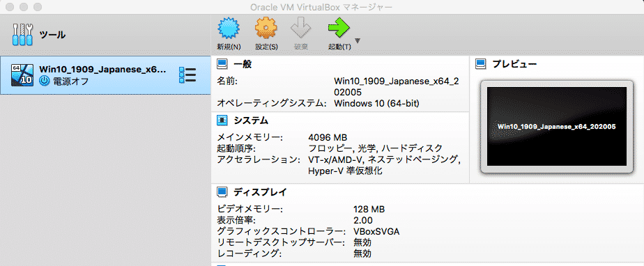Open the システム section header
This screenshot has height=266, width=644.
coord(251,120)
